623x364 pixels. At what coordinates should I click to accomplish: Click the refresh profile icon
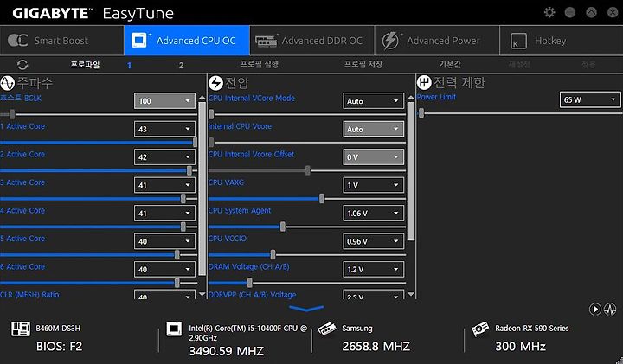point(22,65)
